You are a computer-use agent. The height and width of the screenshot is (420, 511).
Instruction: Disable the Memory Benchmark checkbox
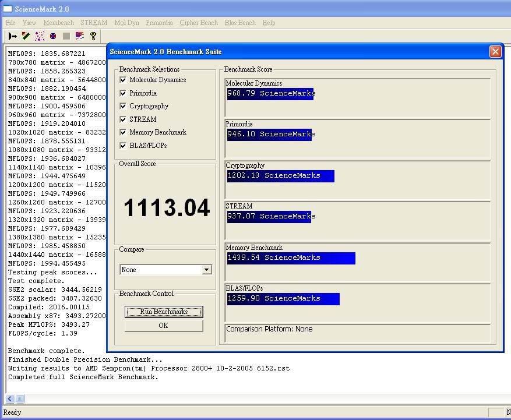(123, 132)
